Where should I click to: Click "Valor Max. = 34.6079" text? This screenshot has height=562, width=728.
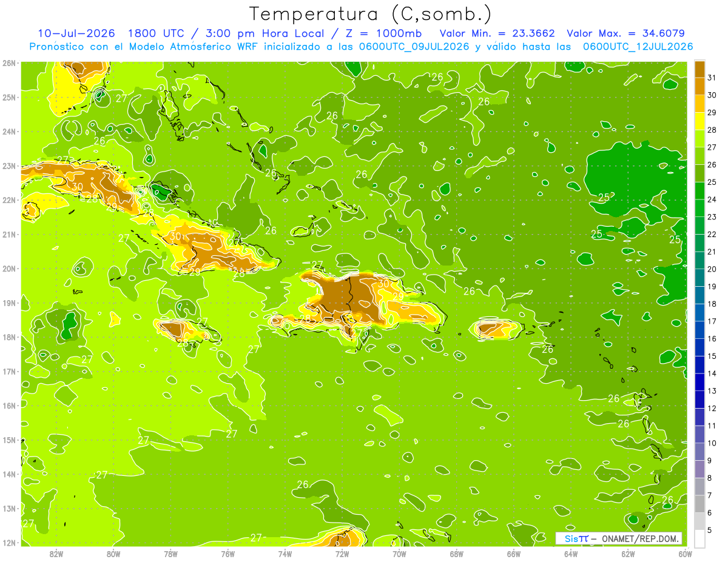pos(625,33)
